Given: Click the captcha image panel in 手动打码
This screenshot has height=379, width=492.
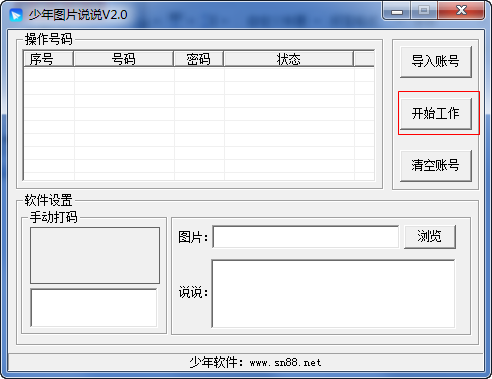Looking at the screenshot, I should (95, 256).
